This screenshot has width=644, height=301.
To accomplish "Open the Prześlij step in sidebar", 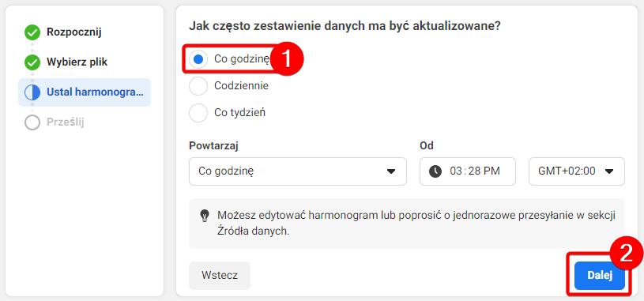I will [66, 122].
